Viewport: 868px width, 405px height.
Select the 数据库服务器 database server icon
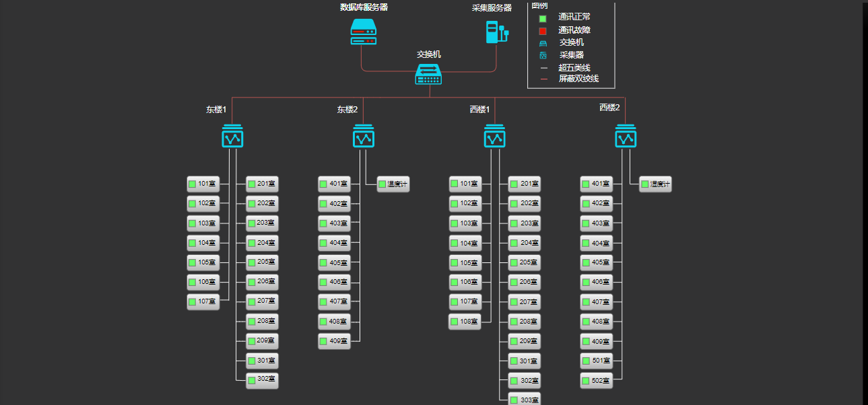point(364,32)
